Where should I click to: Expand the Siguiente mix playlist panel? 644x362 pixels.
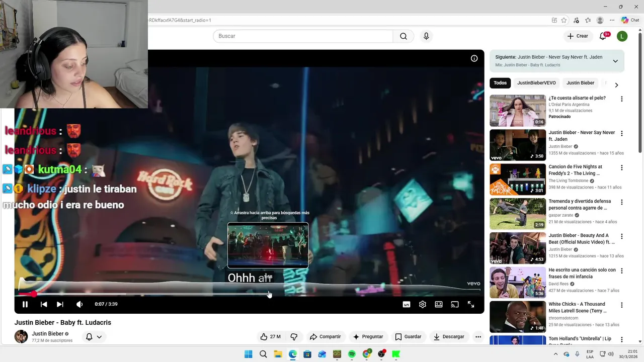click(x=615, y=61)
